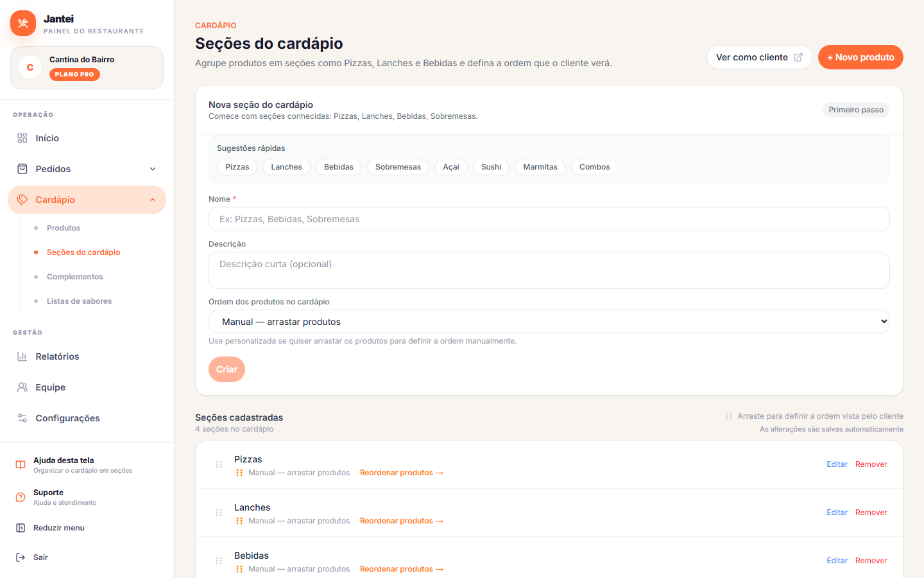The image size is (924, 578).
Task: Choose the Marmitas quick suggestion chip
Action: click(x=540, y=167)
